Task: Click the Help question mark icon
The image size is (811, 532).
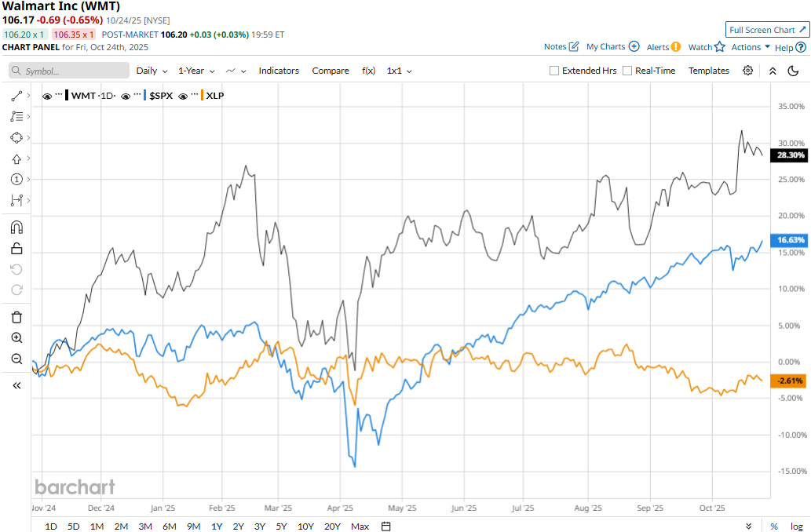Action: point(801,48)
